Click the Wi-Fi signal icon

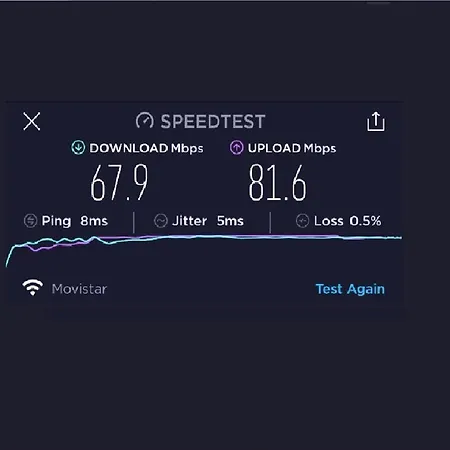click(x=32, y=288)
